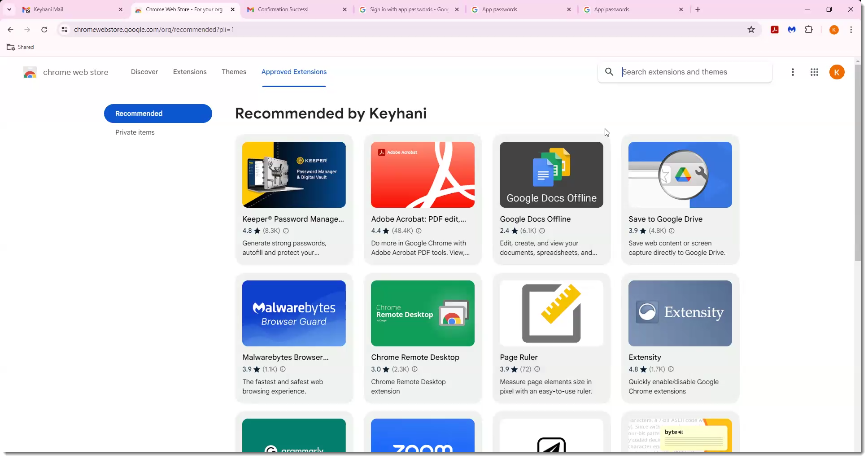Click the address bar URL

[154, 30]
